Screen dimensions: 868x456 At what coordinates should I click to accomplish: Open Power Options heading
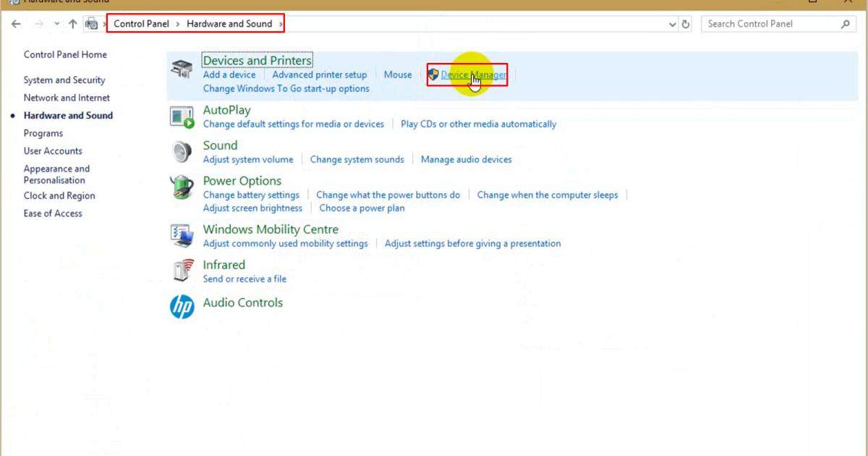pyautogui.click(x=242, y=181)
